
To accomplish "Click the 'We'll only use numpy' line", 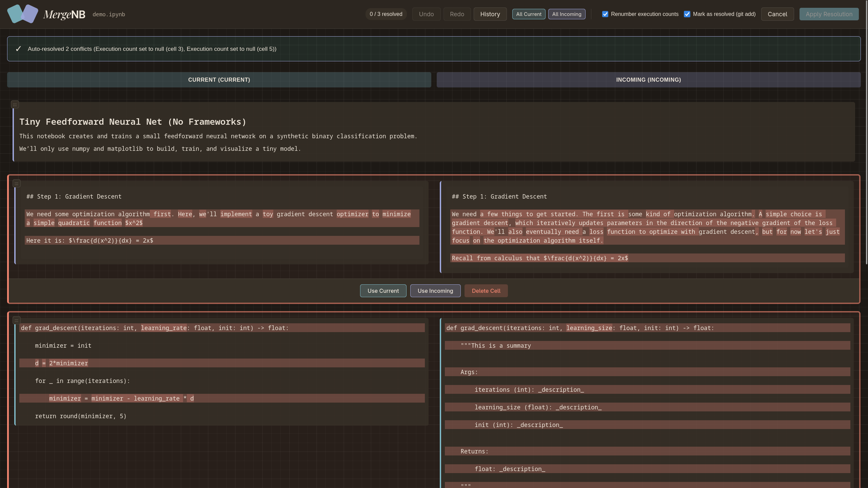I will (160, 149).
